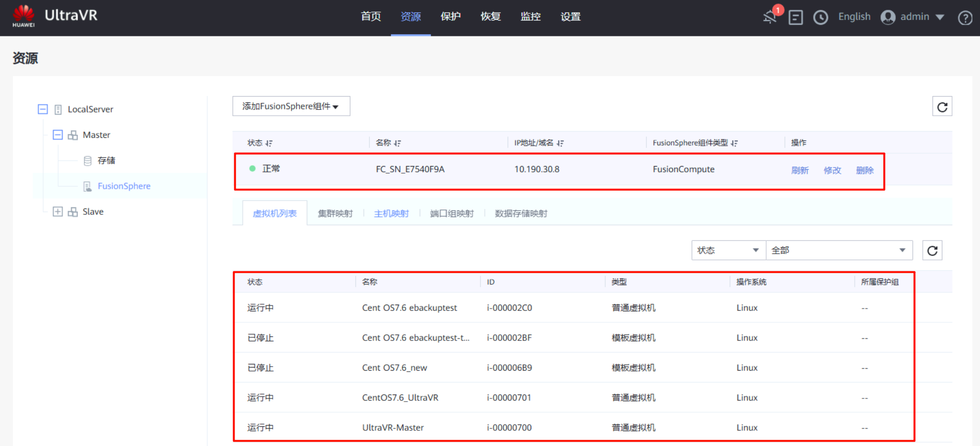This screenshot has width=980, height=446.
Task: Click refresh icon beside FusionSphere component button
Action: 942,107
